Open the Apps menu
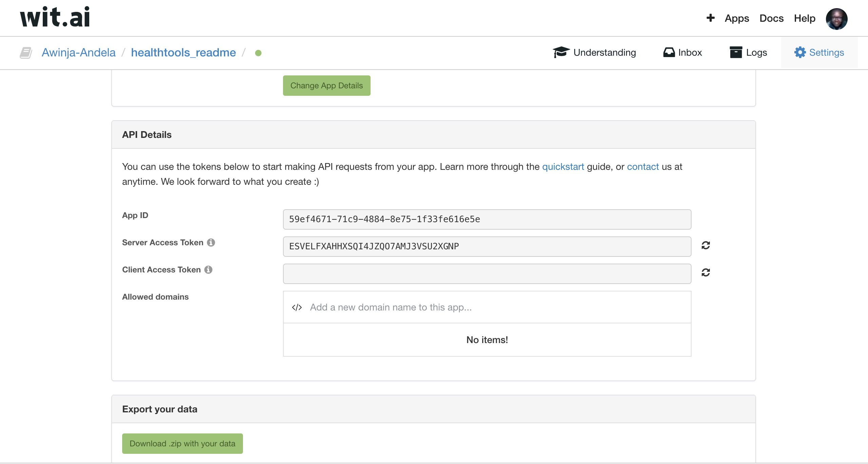This screenshot has height=464, width=868. pos(737,18)
